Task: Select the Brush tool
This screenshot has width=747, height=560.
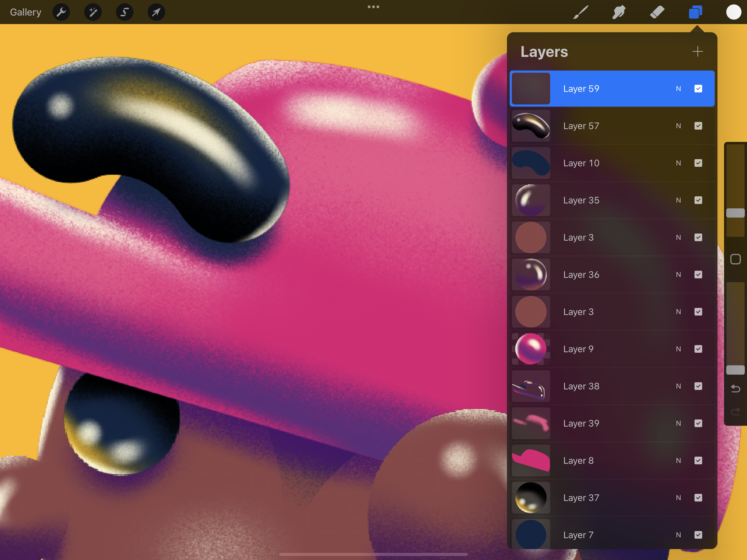Action: (x=581, y=13)
